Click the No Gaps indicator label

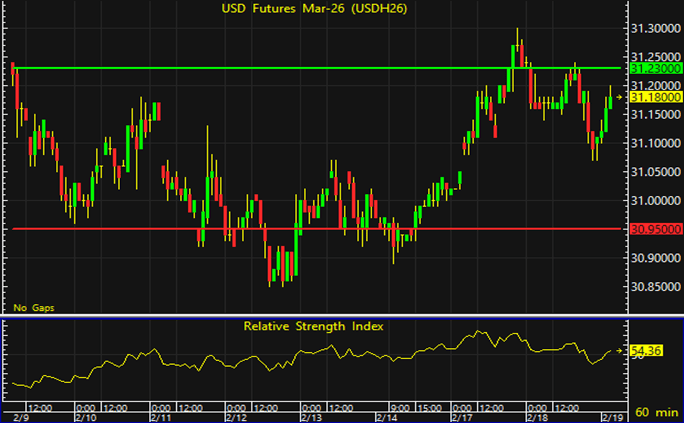31,306
